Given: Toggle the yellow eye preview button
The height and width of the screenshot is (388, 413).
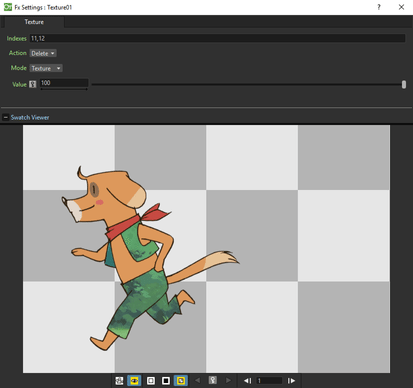Looking at the screenshot, I should 134,381.
